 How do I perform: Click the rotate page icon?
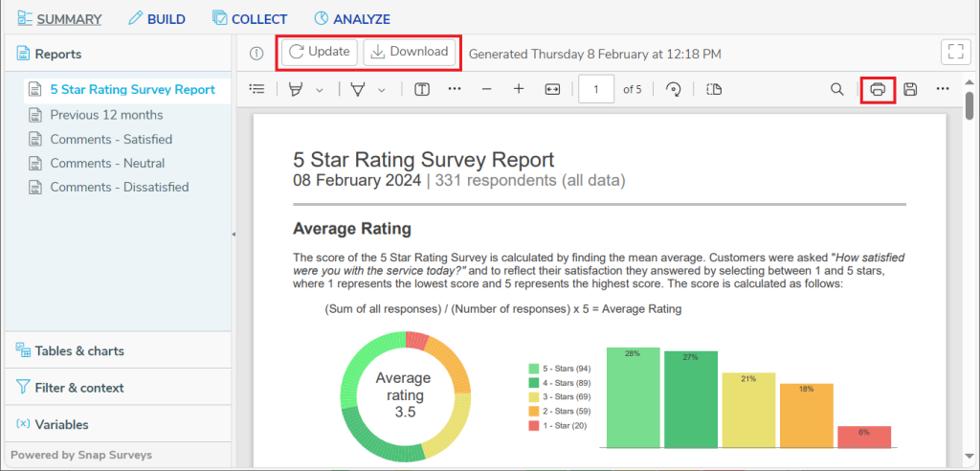tap(674, 89)
